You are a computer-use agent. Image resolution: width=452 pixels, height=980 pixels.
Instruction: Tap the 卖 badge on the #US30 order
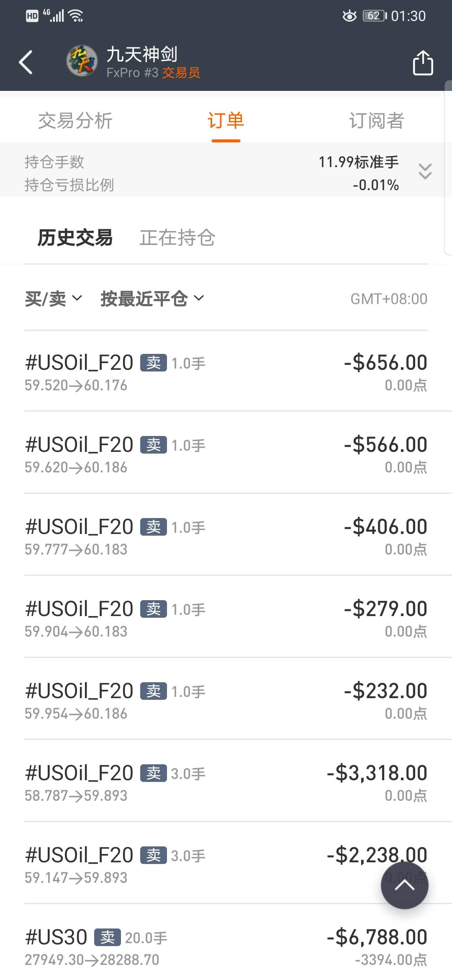[108, 937]
